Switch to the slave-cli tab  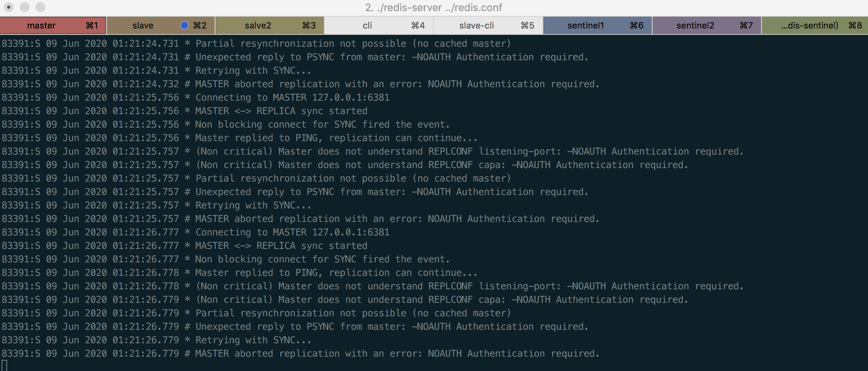click(x=488, y=25)
